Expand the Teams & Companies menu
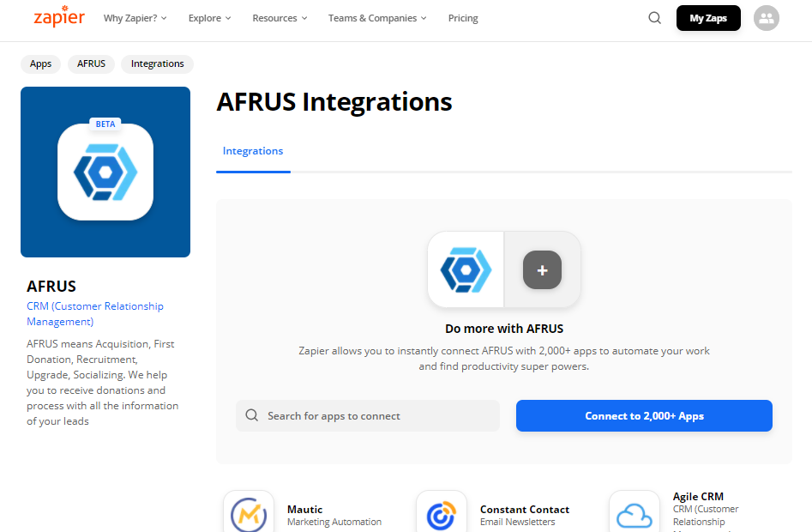812x532 pixels. (x=377, y=18)
